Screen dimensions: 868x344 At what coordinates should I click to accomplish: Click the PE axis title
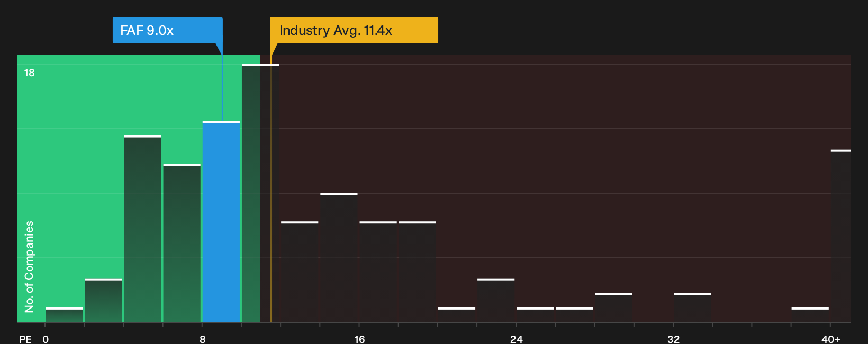coord(25,339)
